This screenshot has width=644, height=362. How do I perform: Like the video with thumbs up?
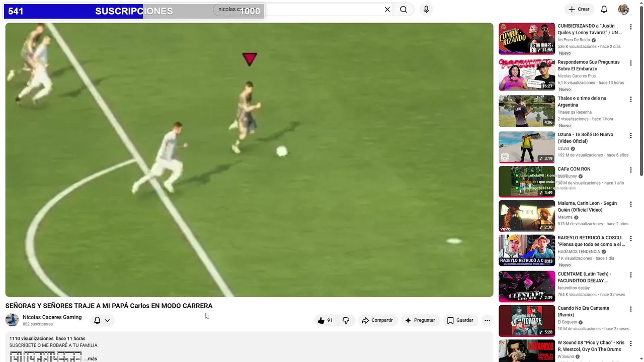pyautogui.click(x=325, y=320)
